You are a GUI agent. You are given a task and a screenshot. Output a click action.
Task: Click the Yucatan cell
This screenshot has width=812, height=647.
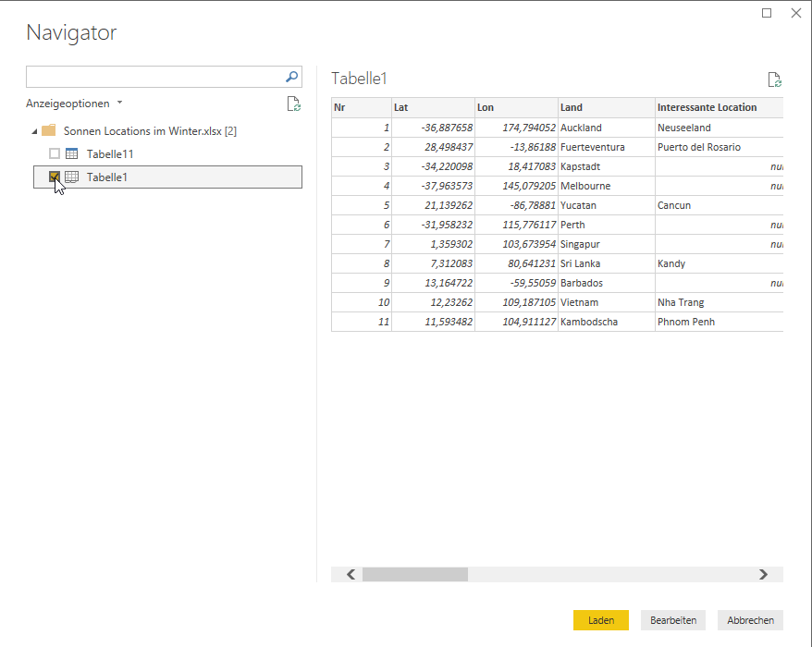click(x=607, y=205)
